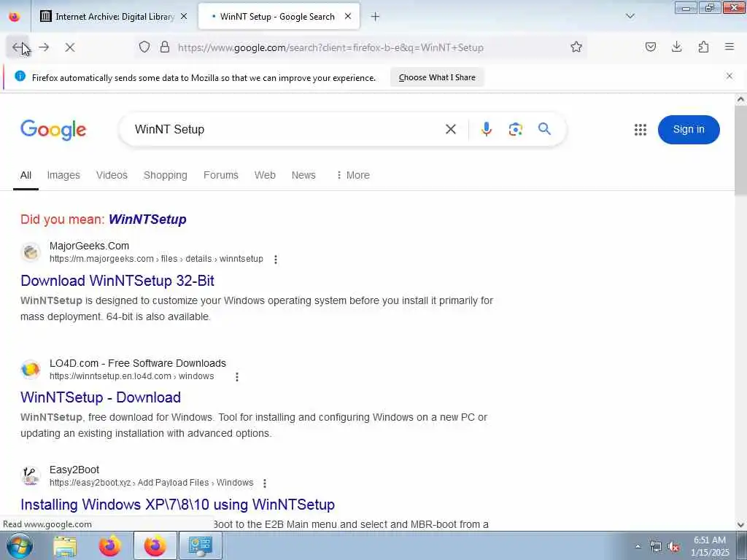This screenshot has height=560, width=747.
Task: Open the Extensions puzzle piece icon
Action: click(x=703, y=47)
